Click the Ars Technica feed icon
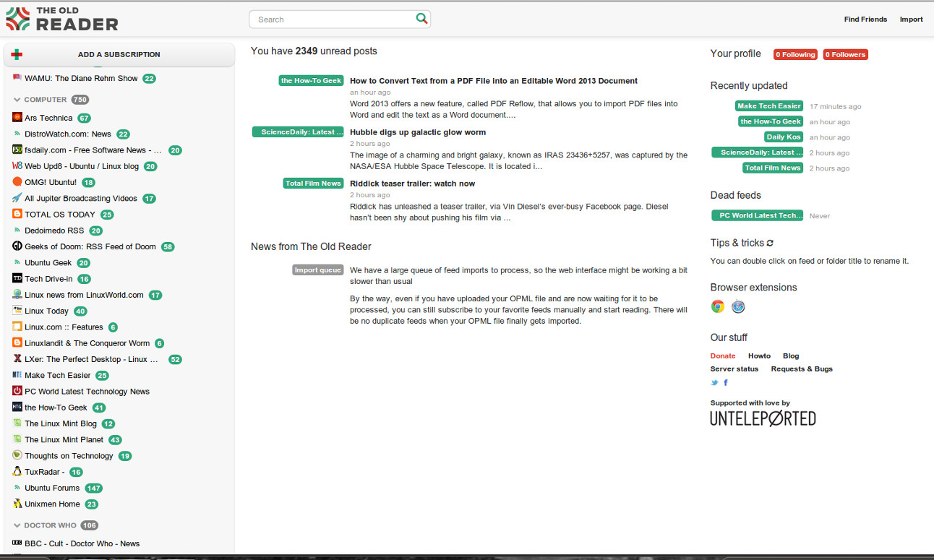 point(17,117)
